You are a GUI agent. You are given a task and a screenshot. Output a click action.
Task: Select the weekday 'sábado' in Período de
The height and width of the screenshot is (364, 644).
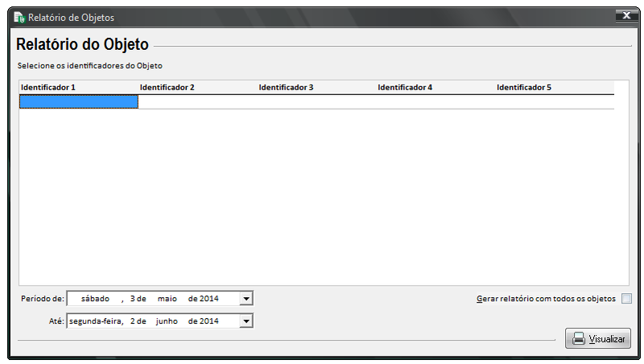(95, 299)
